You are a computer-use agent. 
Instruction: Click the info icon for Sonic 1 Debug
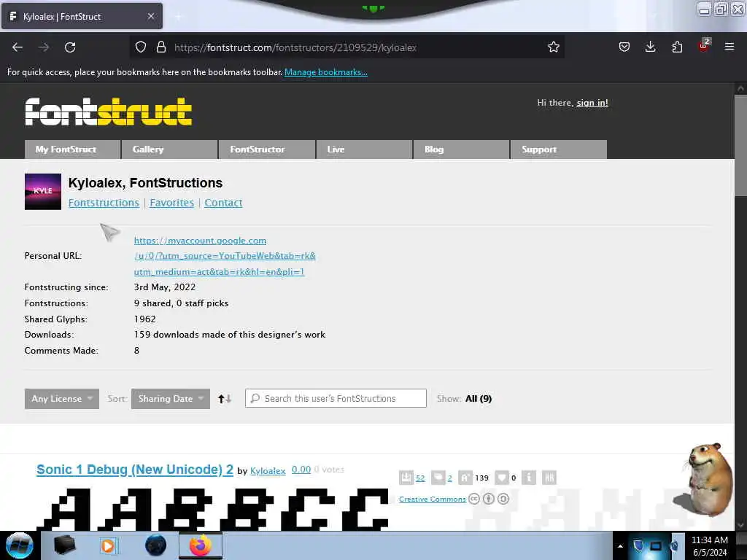[x=529, y=477]
